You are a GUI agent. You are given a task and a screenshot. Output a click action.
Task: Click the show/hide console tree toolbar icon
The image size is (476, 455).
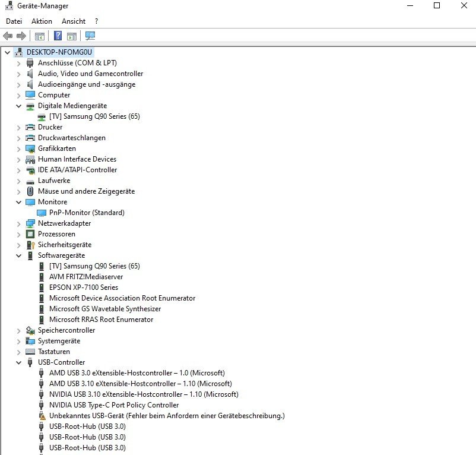click(x=39, y=36)
